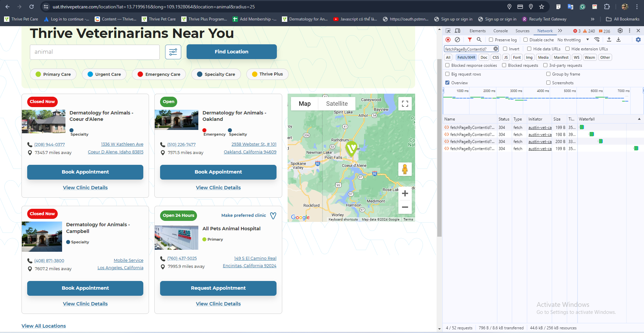
Task: Click the Find Location button
Action: tap(232, 52)
